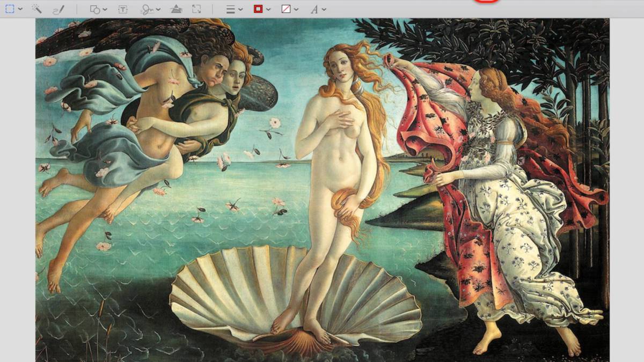Click the red Border Color swatch
644x362 pixels.
(x=258, y=9)
